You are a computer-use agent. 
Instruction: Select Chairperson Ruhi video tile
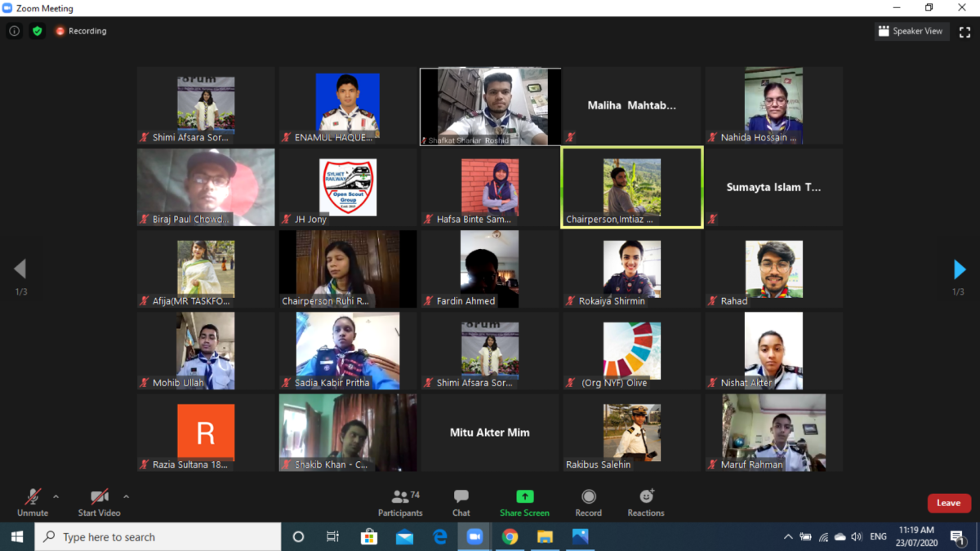pos(348,269)
